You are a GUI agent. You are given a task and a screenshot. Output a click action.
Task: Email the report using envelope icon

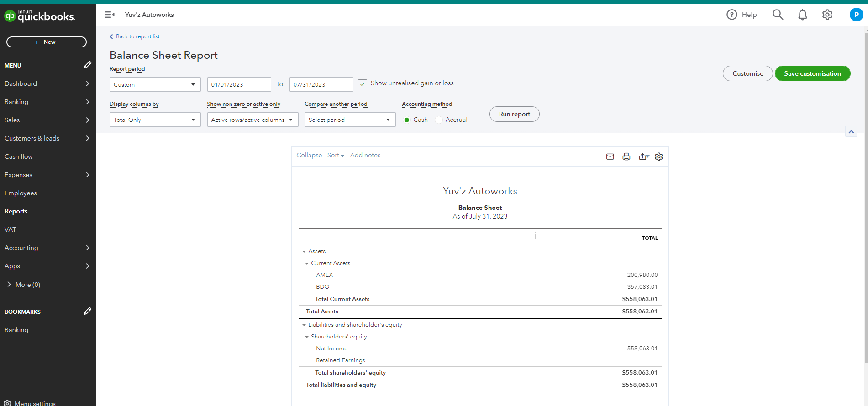click(x=610, y=156)
